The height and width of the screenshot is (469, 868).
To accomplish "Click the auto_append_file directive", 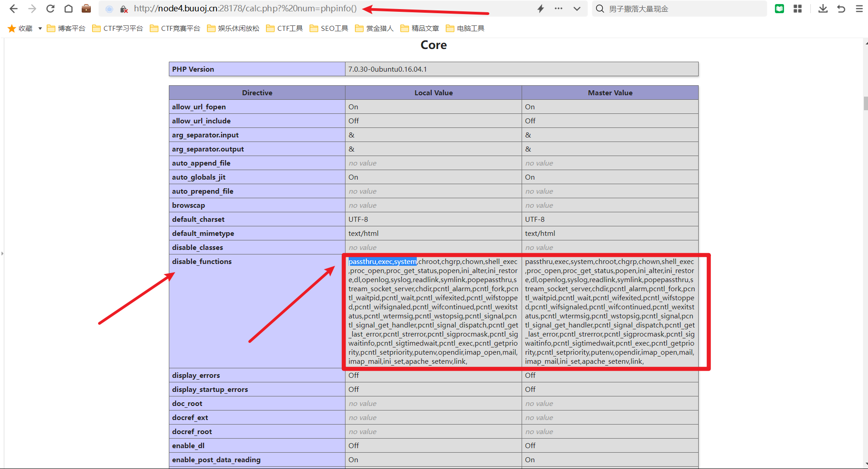I will 201,163.
